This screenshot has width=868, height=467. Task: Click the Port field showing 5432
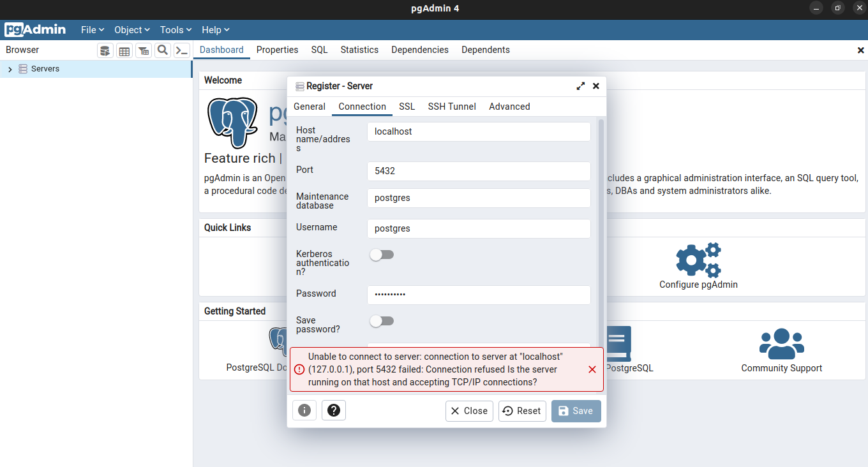[479, 171]
